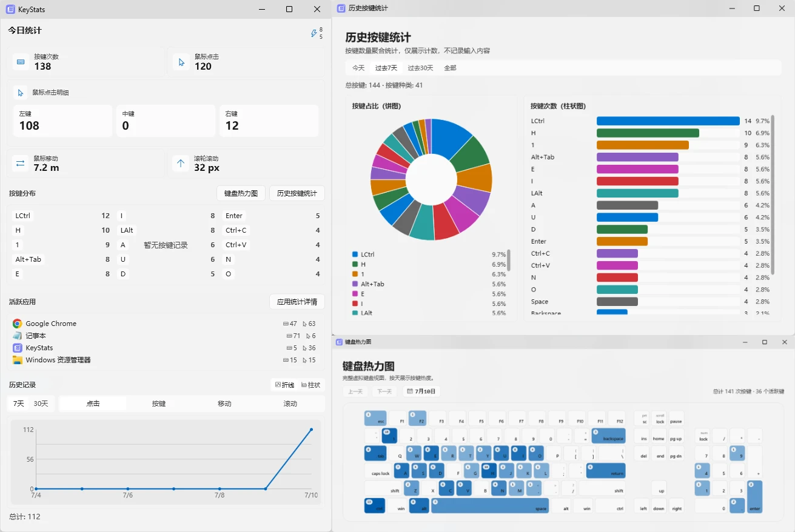Click the Google Chrome icon in 活跃应用
This screenshot has width=795, height=532.
click(x=17, y=324)
